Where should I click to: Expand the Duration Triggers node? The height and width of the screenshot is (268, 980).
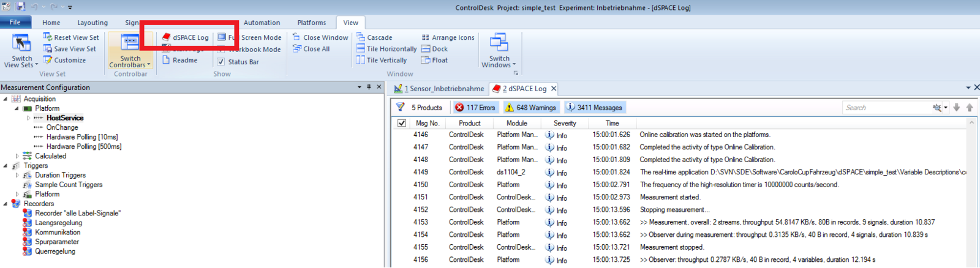[x=17, y=176]
